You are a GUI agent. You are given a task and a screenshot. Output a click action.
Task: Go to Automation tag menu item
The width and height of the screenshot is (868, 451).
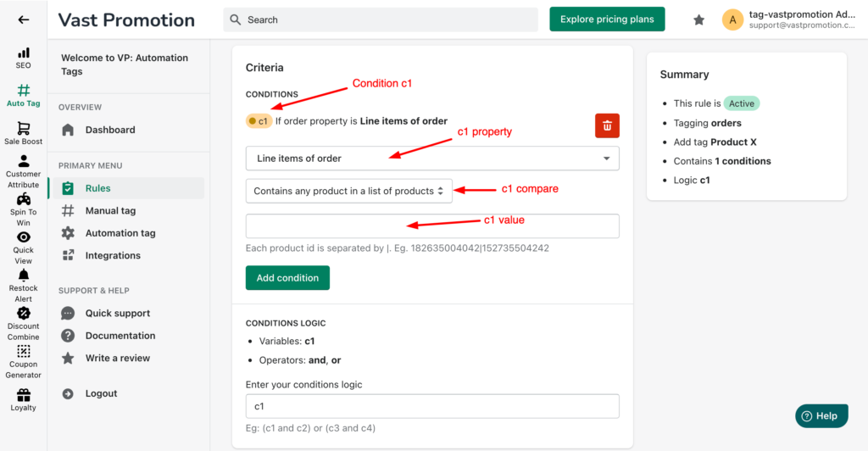coord(120,233)
